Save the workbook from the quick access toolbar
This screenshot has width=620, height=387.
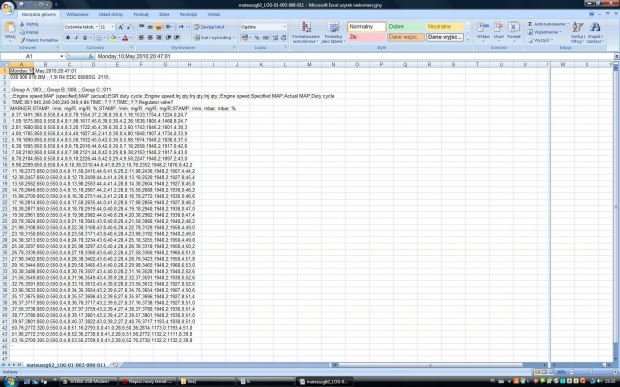22,5
